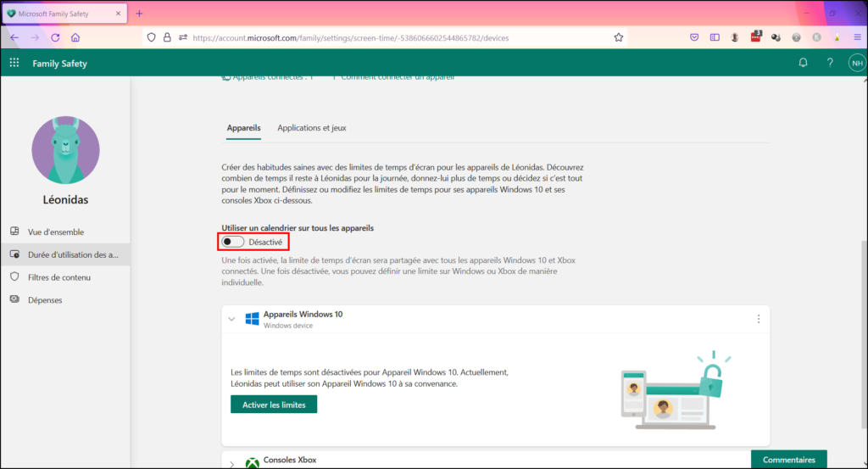The image size is (868, 469).
Task: Reload the page with the refresh icon
Action: (x=55, y=37)
